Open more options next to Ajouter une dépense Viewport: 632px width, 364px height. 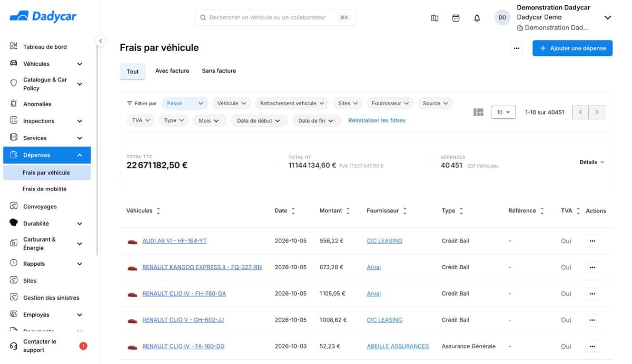[x=517, y=48]
